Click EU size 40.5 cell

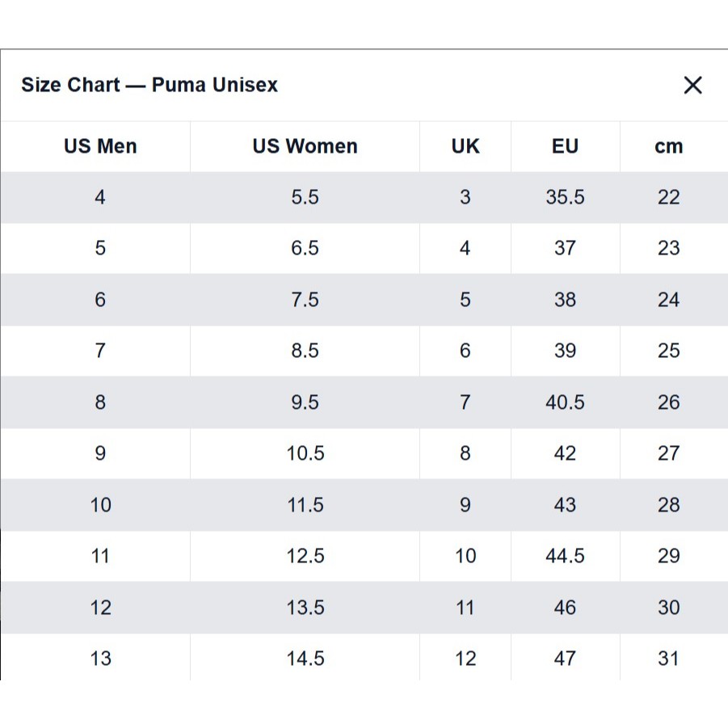pyautogui.click(x=565, y=402)
